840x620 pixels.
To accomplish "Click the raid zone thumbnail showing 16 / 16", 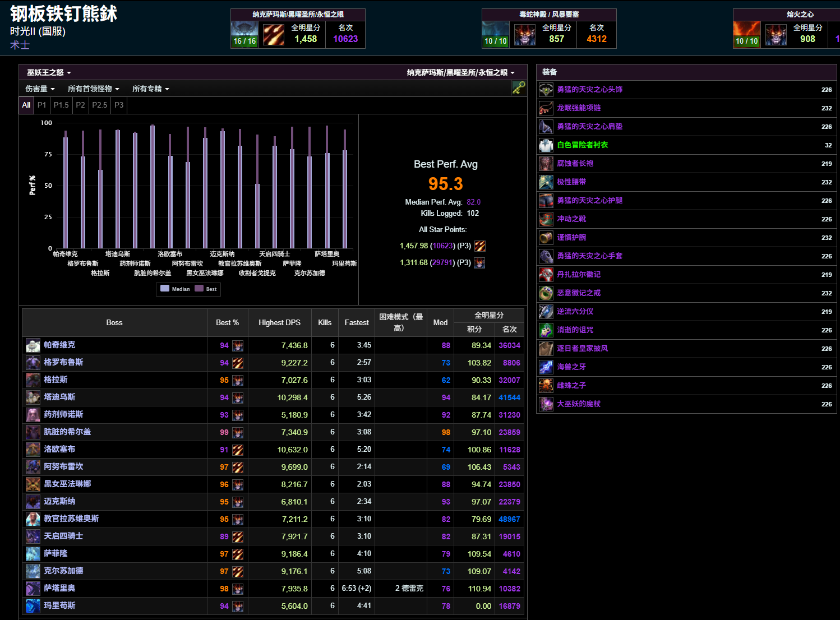I will [244, 35].
